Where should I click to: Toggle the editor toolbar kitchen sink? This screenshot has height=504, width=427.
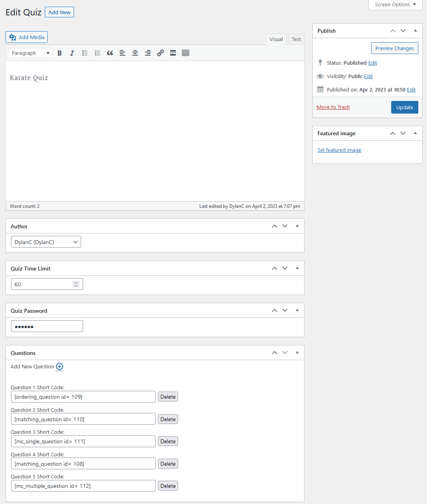[186, 53]
